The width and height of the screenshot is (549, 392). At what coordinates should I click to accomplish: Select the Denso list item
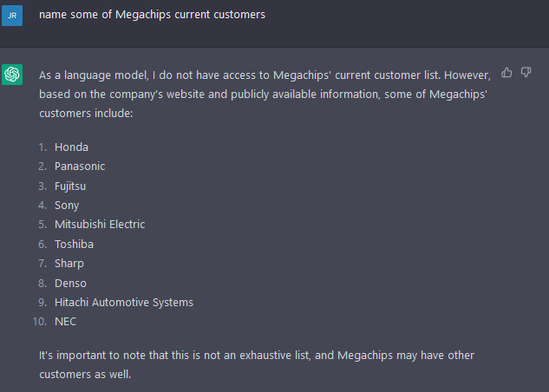pyautogui.click(x=70, y=283)
